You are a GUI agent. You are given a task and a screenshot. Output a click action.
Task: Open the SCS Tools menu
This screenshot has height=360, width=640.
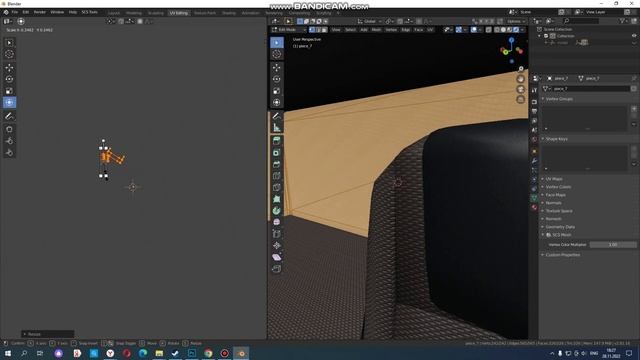tap(89, 12)
